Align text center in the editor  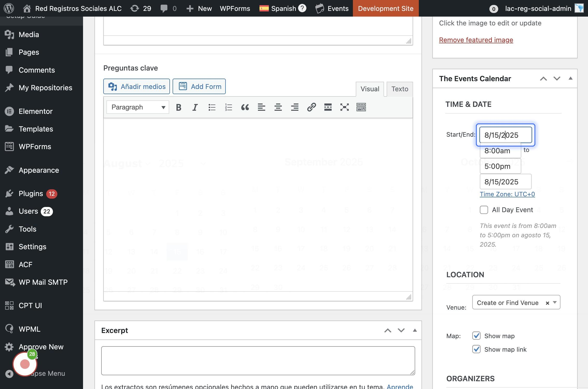coord(278,107)
